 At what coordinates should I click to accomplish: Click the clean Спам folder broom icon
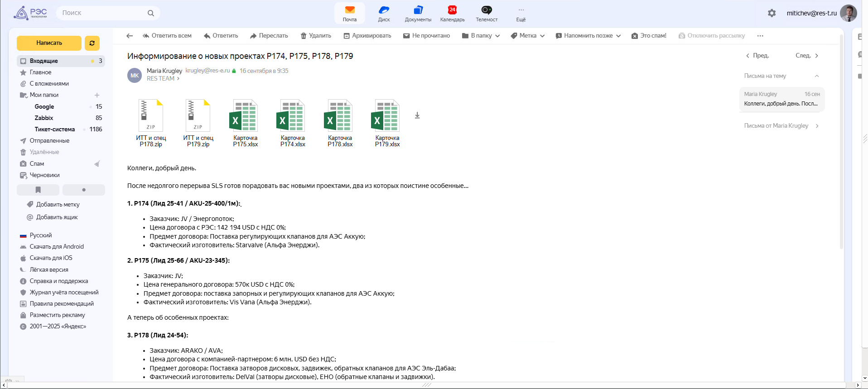97,164
